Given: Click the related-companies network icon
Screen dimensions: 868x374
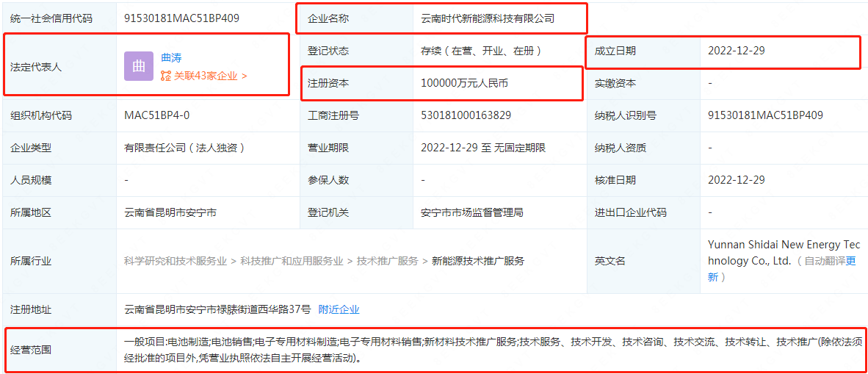Looking at the screenshot, I should (165, 76).
